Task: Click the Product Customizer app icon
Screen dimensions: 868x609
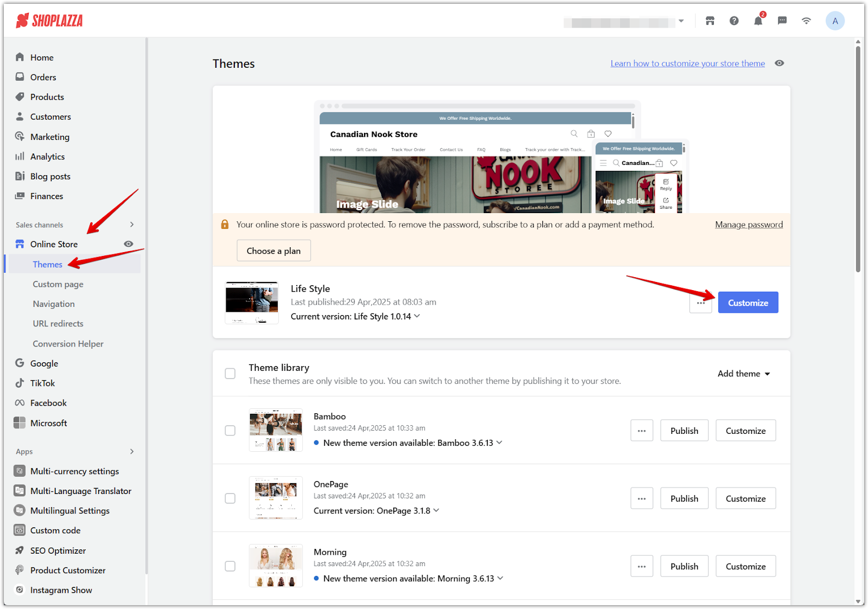Action: click(20, 570)
